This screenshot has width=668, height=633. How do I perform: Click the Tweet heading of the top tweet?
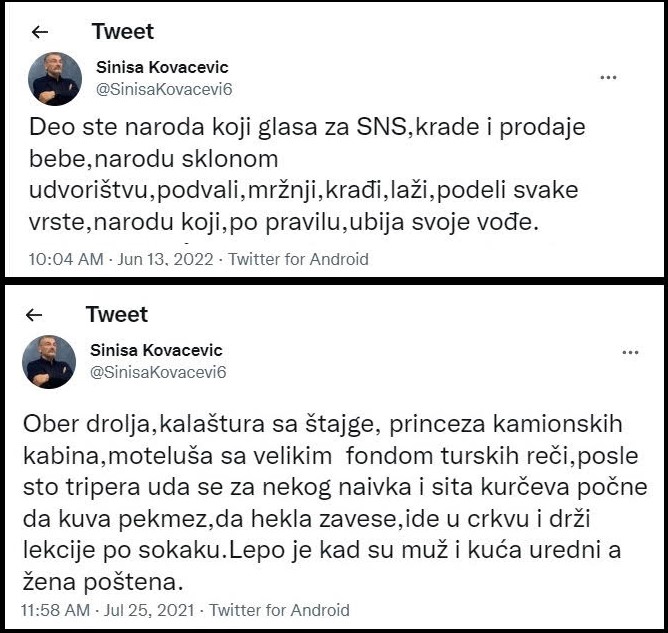point(123,30)
